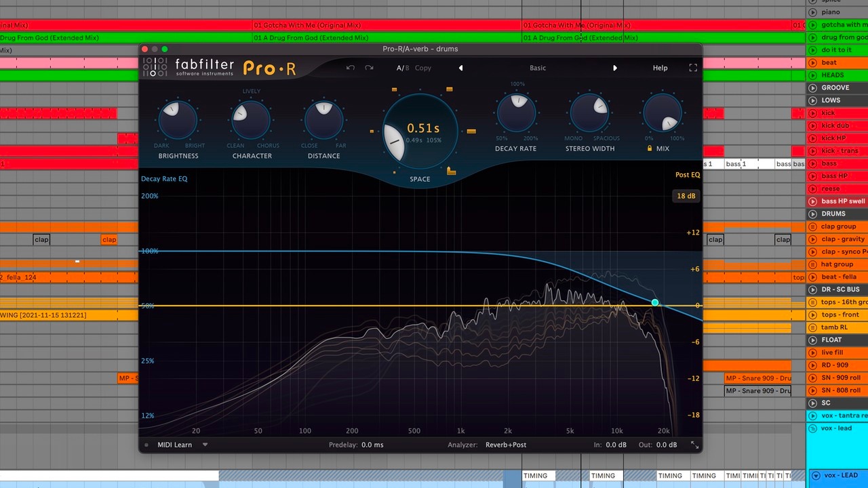Click the MIDI Learn indicator dot

point(146,445)
